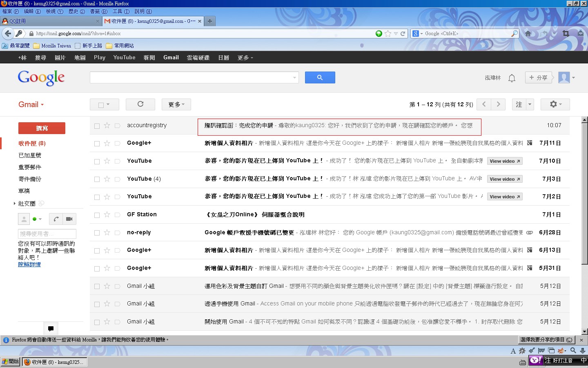Star the accountregistry email
588x368 pixels.
point(107,126)
